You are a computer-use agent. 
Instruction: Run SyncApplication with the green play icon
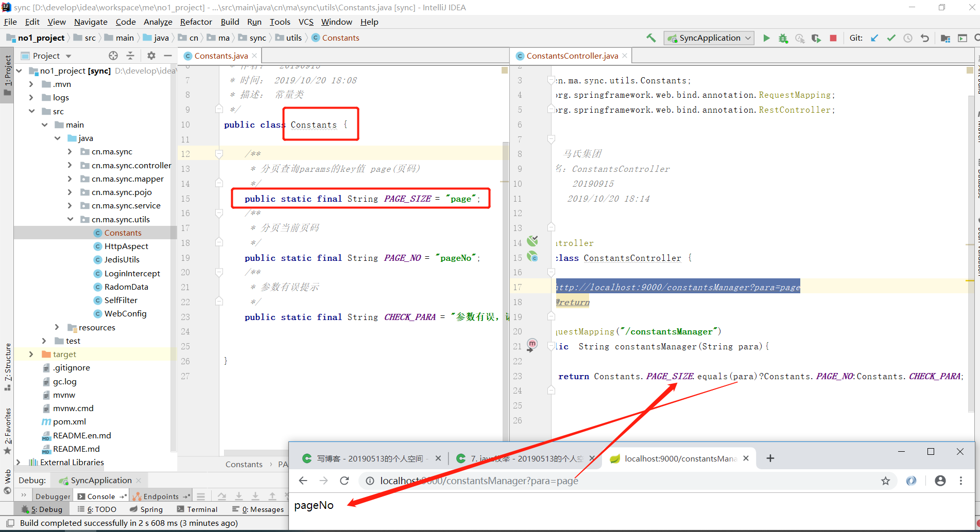(x=766, y=38)
